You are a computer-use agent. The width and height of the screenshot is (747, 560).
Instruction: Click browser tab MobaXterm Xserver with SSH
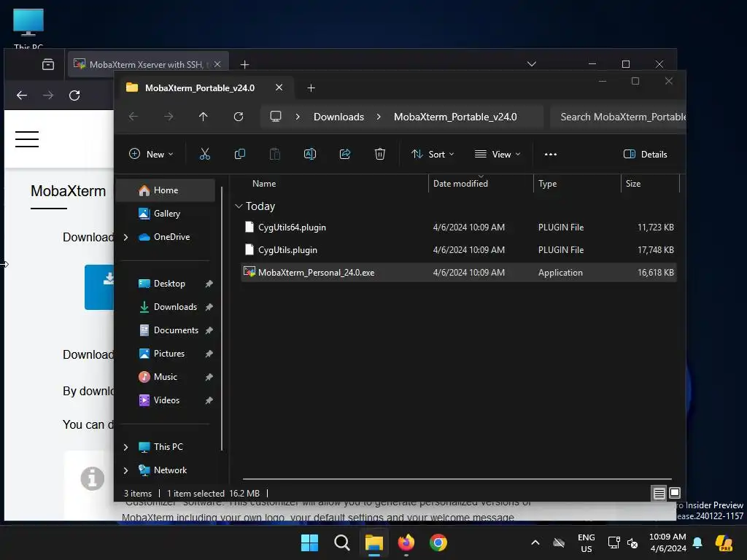pyautogui.click(x=147, y=64)
